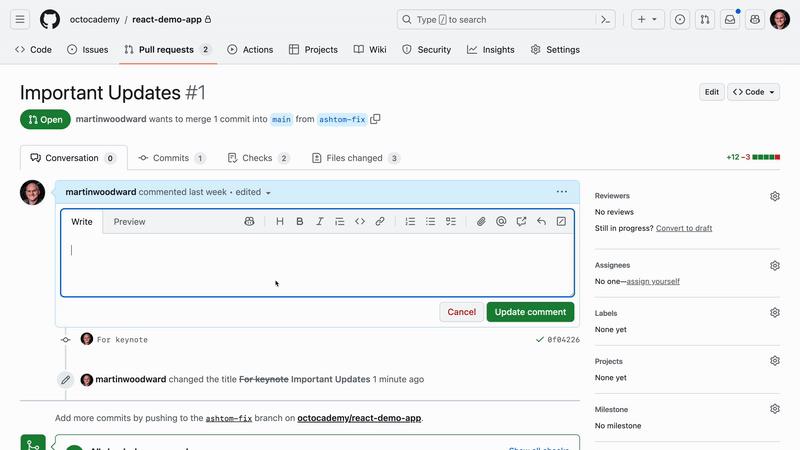This screenshot has width=800, height=450.
Task: Copy the ashtom-fix branch name
Action: pos(375,119)
